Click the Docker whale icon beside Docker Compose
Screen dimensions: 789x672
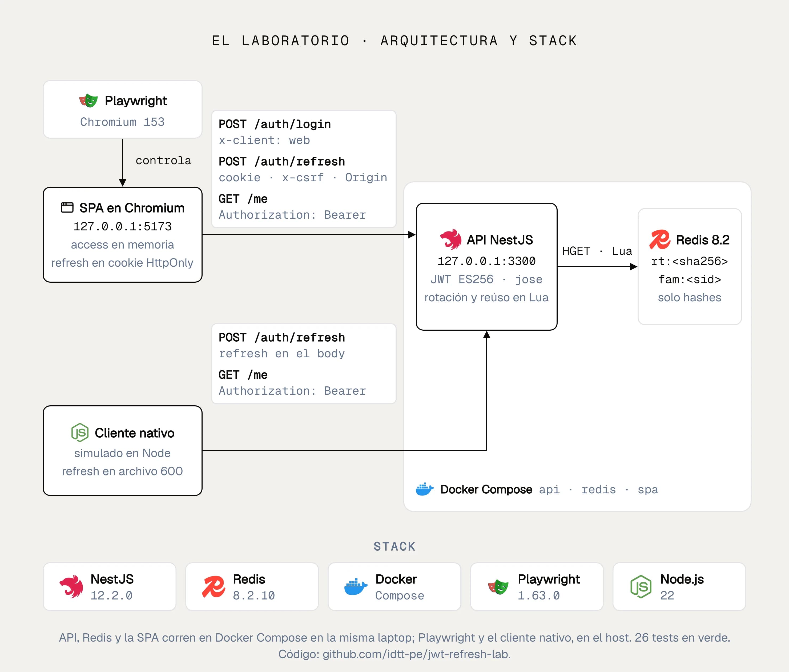point(425,489)
